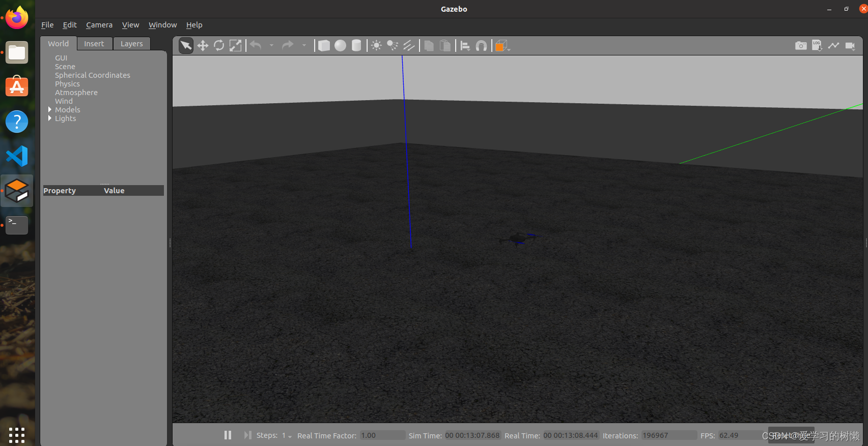Add a spot light
The height and width of the screenshot is (446, 868).
point(393,46)
